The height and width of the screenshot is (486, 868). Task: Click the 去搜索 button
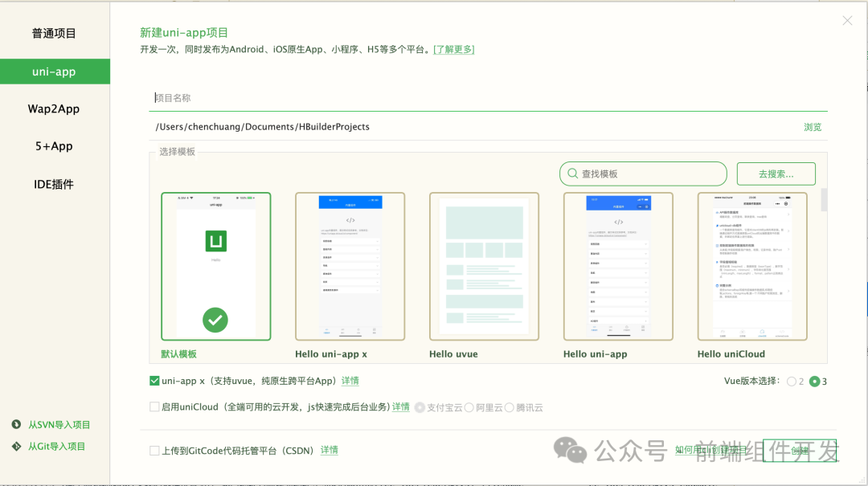[x=775, y=174]
